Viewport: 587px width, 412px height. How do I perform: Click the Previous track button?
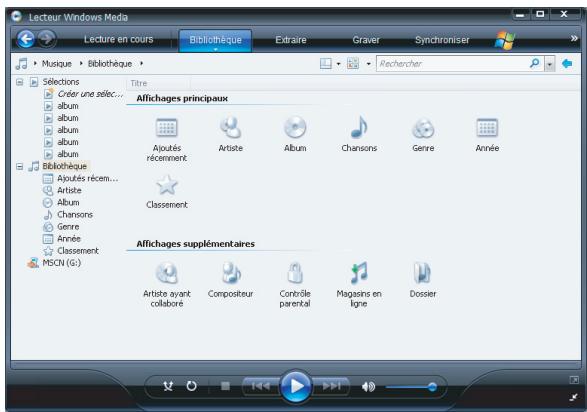[x=261, y=386]
